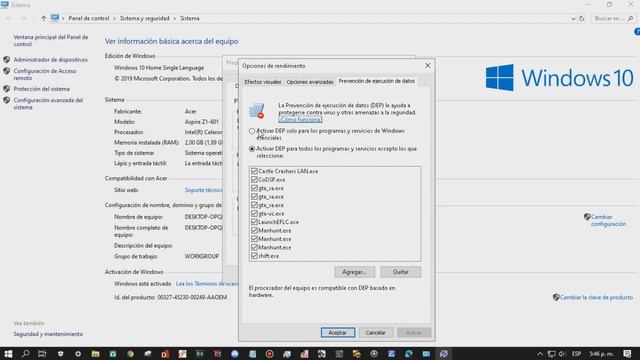640x360 pixels.
Task: Switch to Opciones avanzadas tab
Action: tap(310, 82)
